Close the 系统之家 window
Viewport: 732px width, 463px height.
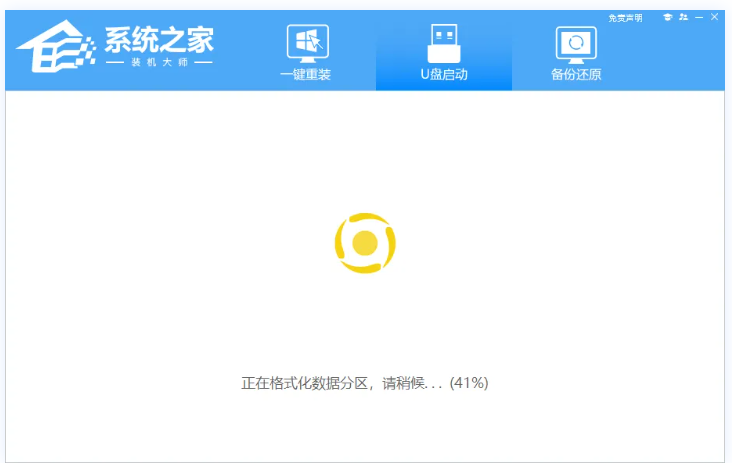pos(714,17)
